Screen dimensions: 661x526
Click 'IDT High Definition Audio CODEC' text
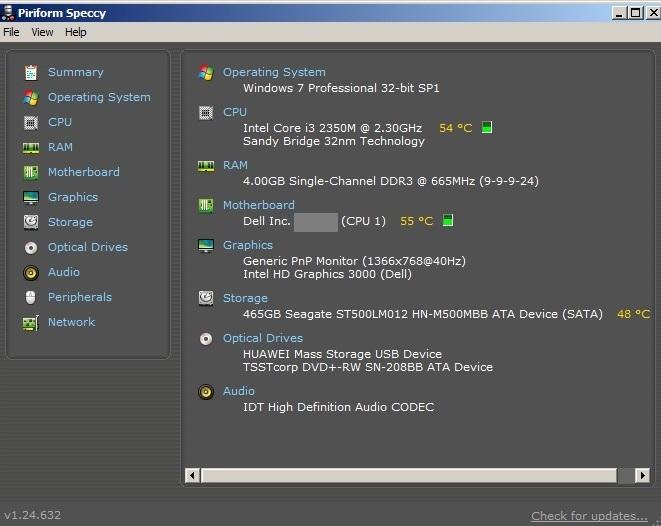click(339, 407)
